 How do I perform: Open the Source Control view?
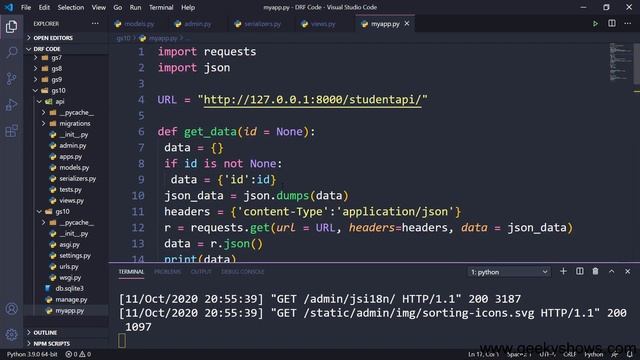[11, 78]
